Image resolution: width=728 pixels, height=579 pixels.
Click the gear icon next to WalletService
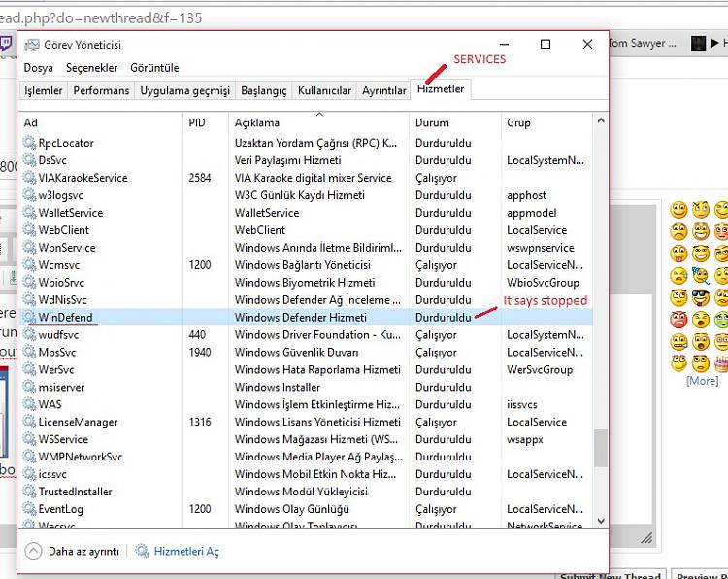(29, 213)
